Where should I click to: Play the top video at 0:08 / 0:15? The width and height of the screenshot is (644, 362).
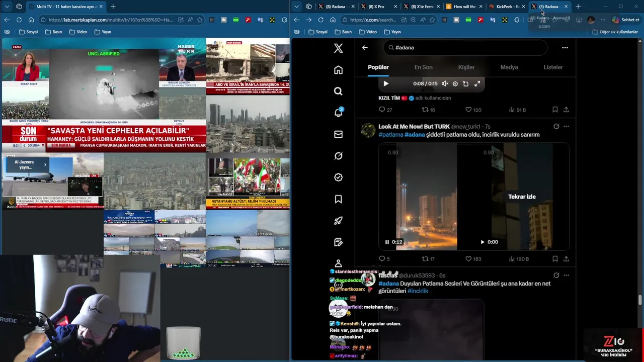pos(386,83)
